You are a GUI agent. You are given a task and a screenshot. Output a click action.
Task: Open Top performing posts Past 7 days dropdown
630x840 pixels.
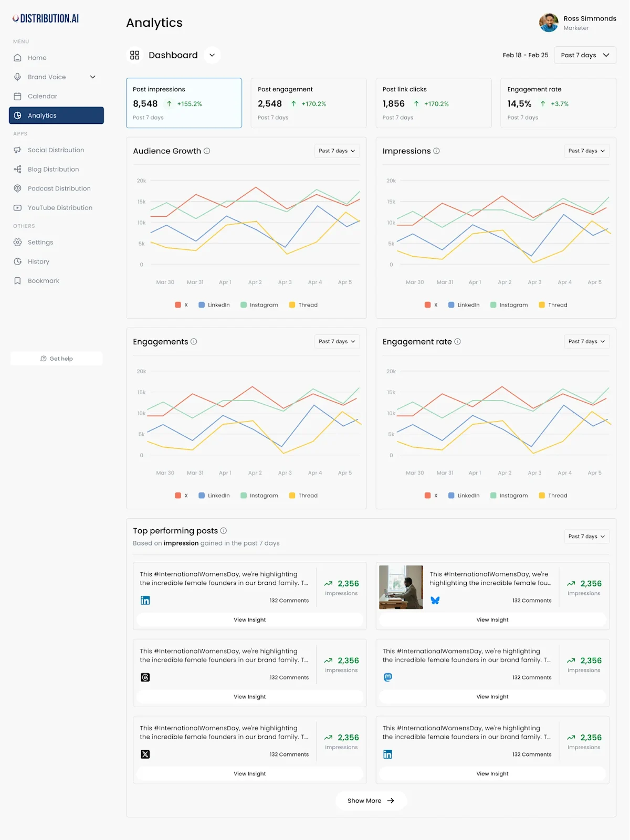pyautogui.click(x=586, y=537)
